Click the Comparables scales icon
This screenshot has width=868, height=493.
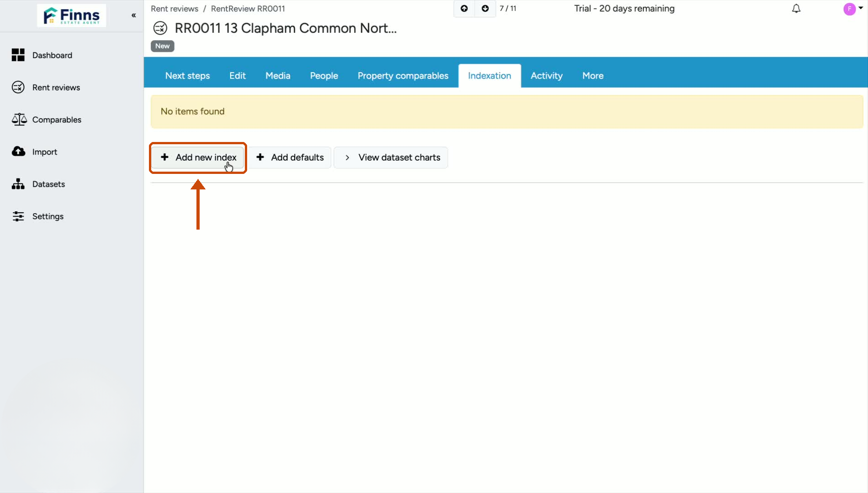point(19,120)
